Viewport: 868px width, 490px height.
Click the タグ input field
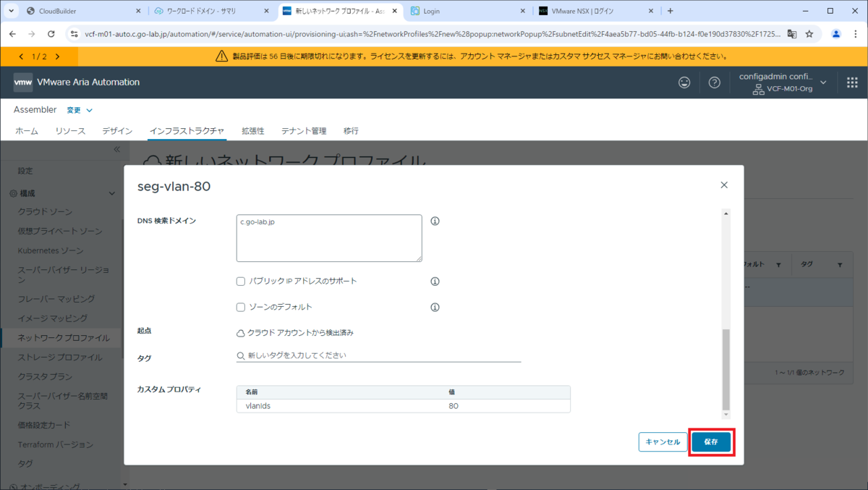[378, 356]
